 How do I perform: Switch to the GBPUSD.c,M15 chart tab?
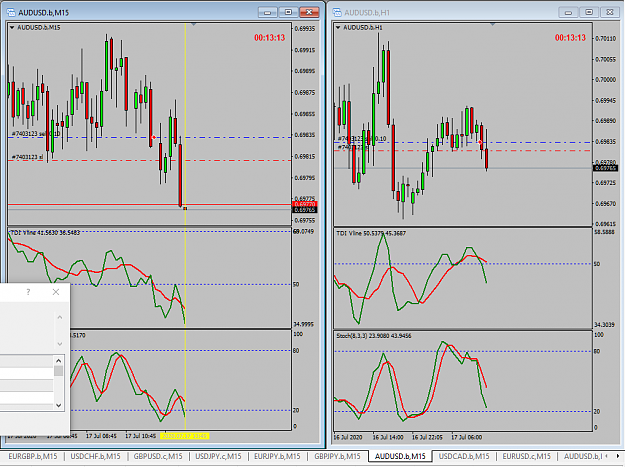coord(158,456)
